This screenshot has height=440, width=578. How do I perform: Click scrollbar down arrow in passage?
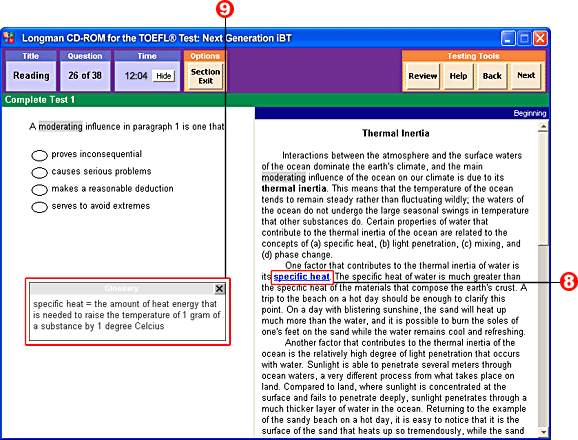(543, 432)
